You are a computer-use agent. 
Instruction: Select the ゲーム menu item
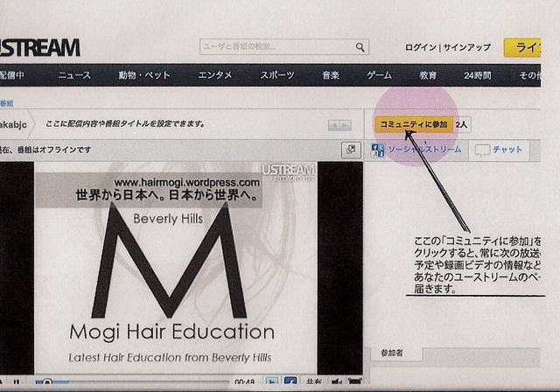[x=379, y=76]
